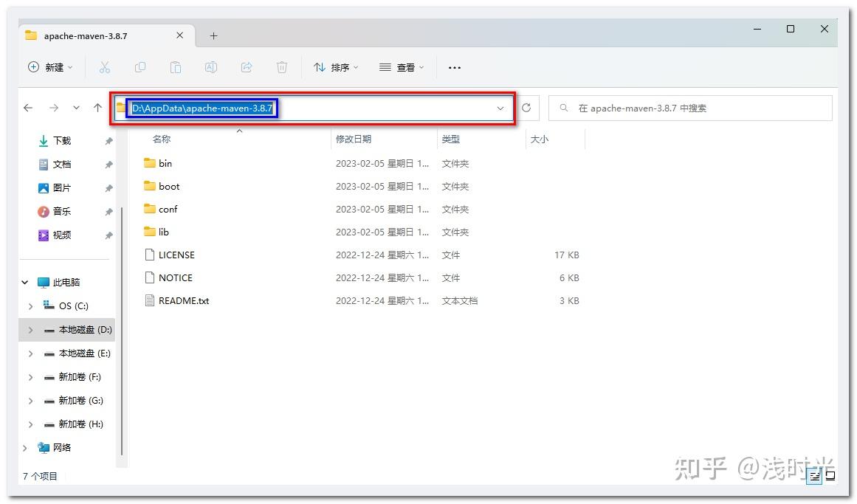This screenshot has height=504, width=857.
Task: Click 文本文档 type of README.txt
Action: click(460, 300)
